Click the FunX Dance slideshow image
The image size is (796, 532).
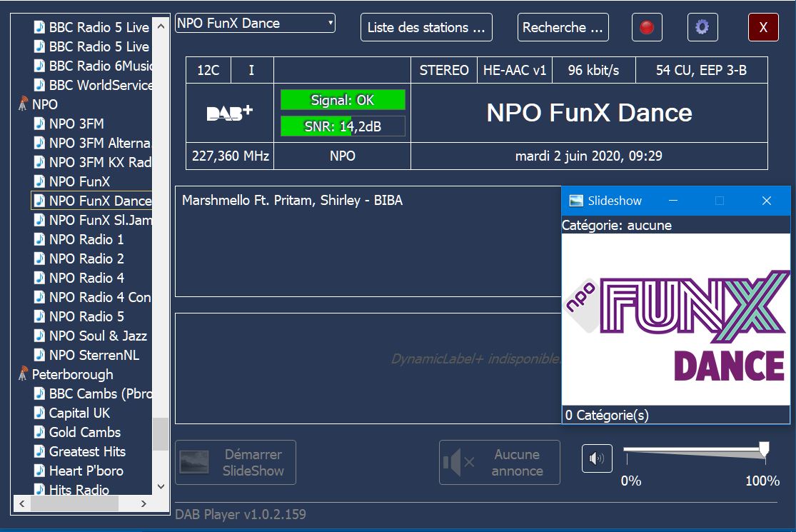point(676,319)
